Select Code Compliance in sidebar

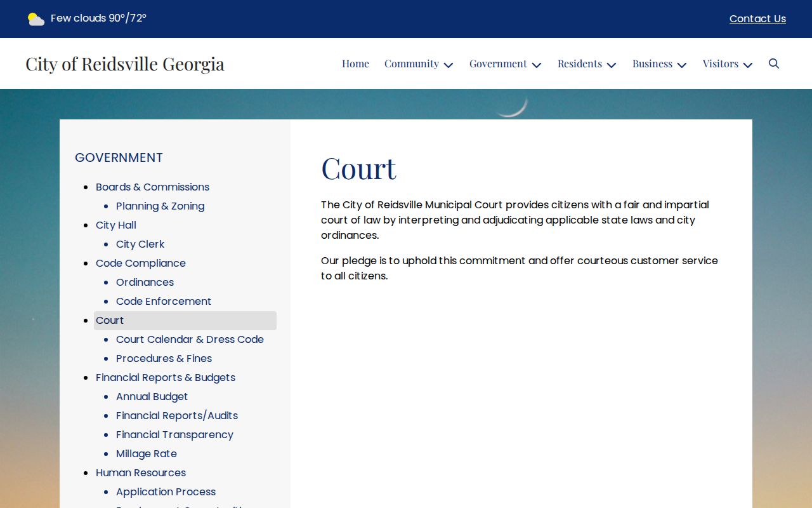(x=141, y=263)
